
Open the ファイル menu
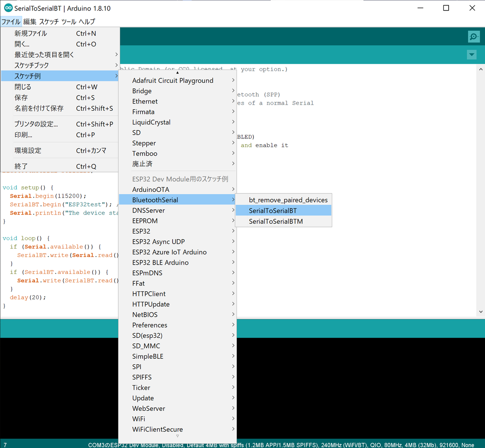pos(11,21)
